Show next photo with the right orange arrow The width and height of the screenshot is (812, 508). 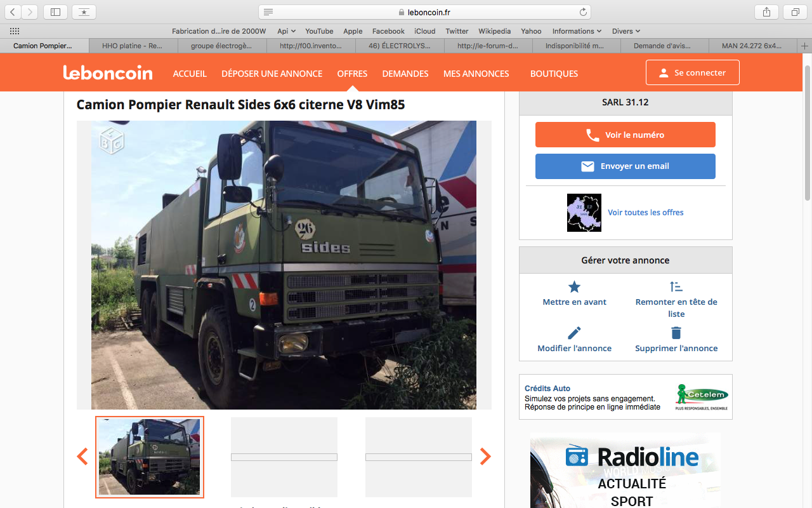485,456
